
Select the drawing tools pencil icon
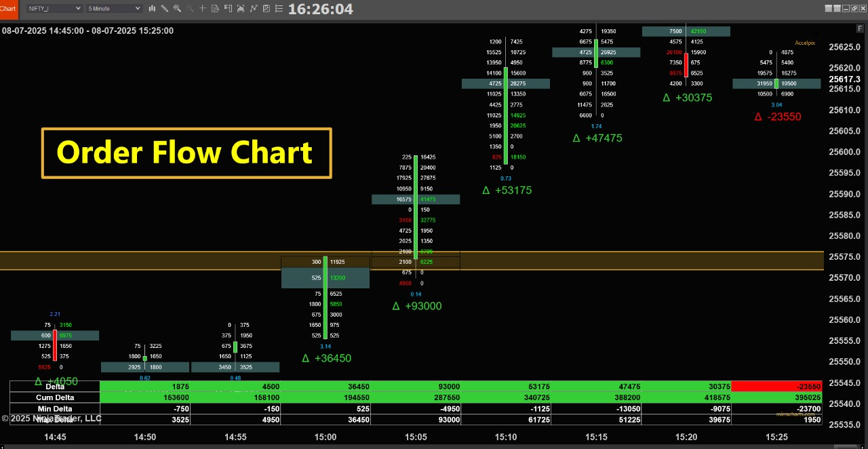[165, 8]
